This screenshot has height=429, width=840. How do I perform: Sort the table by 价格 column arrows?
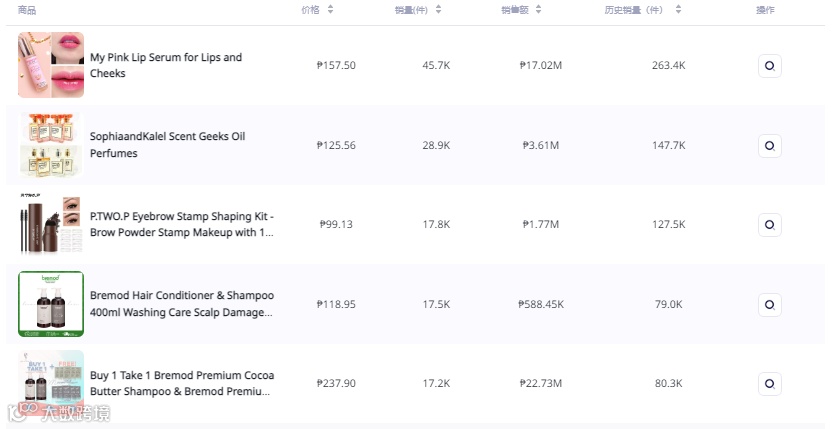coord(330,10)
